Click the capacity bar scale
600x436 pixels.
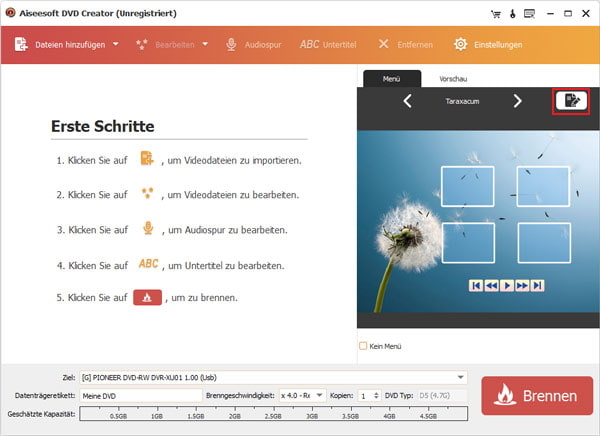pyautogui.click(x=274, y=414)
